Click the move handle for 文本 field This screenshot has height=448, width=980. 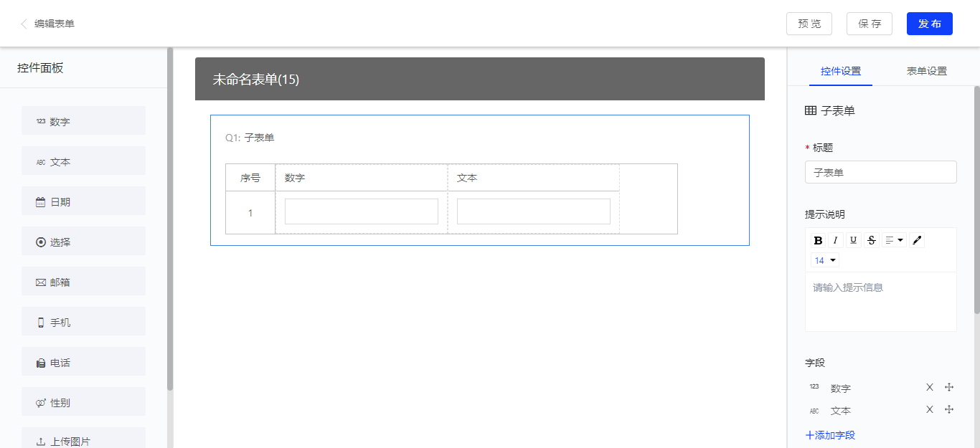[949, 409]
